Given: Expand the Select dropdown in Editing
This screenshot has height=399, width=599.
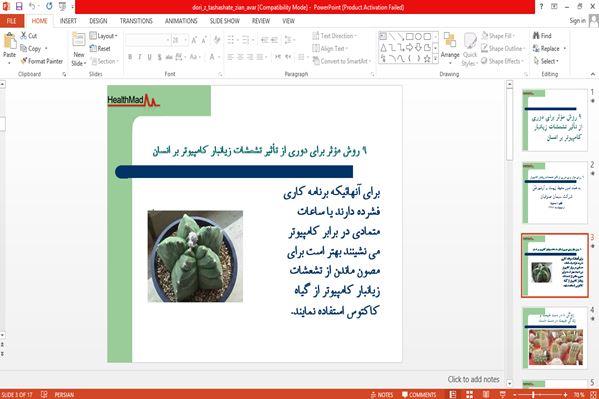Looking at the screenshot, I should [546, 61].
